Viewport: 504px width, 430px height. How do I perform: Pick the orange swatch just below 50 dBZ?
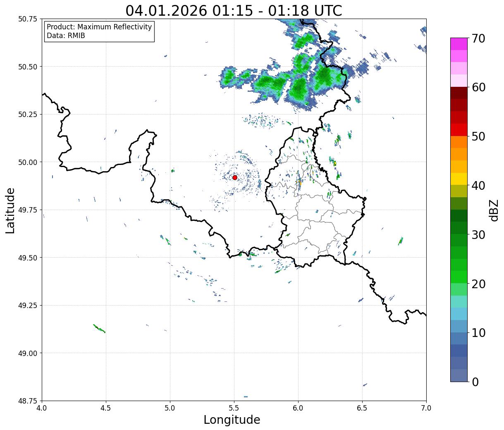coord(459,142)
